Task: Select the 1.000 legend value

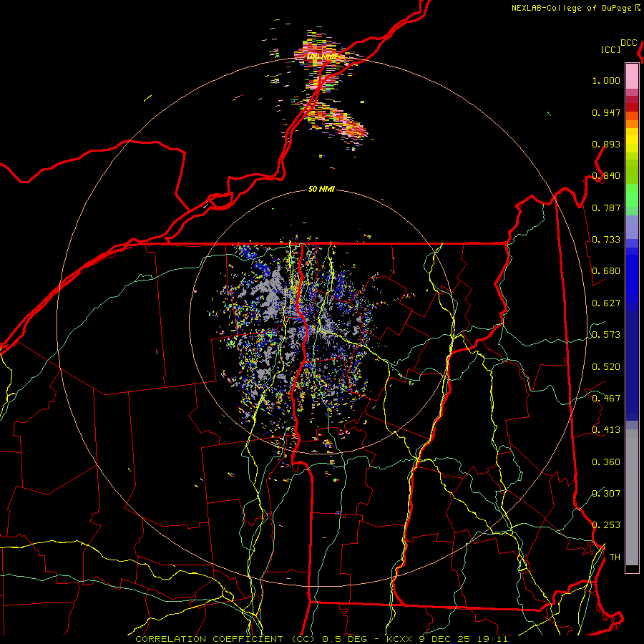Action: coord(606,80)
